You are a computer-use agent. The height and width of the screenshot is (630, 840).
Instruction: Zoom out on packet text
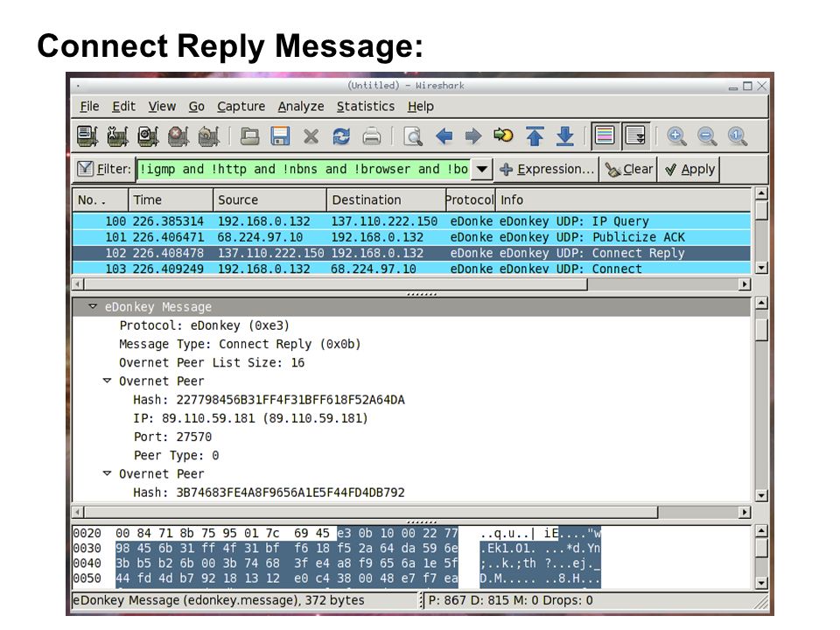tap(707, 136)
